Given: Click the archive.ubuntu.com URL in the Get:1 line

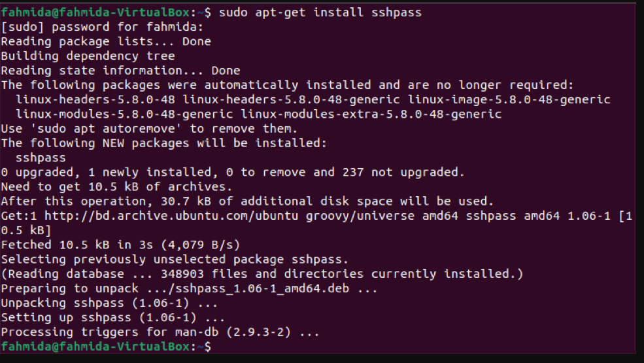Looking at the screenshot, I should (x=171, y=216).
